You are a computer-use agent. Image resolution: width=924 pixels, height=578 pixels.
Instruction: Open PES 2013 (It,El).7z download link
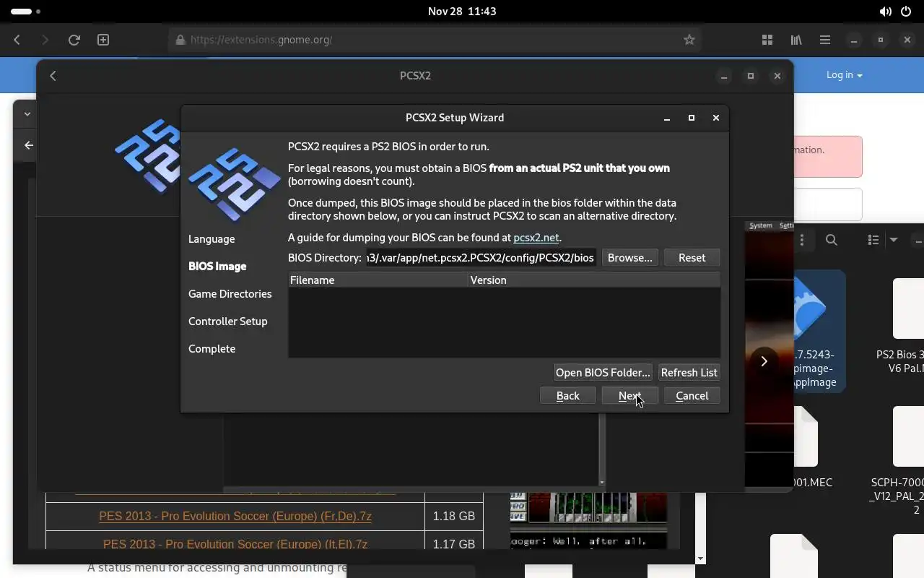tap(235, 543)
